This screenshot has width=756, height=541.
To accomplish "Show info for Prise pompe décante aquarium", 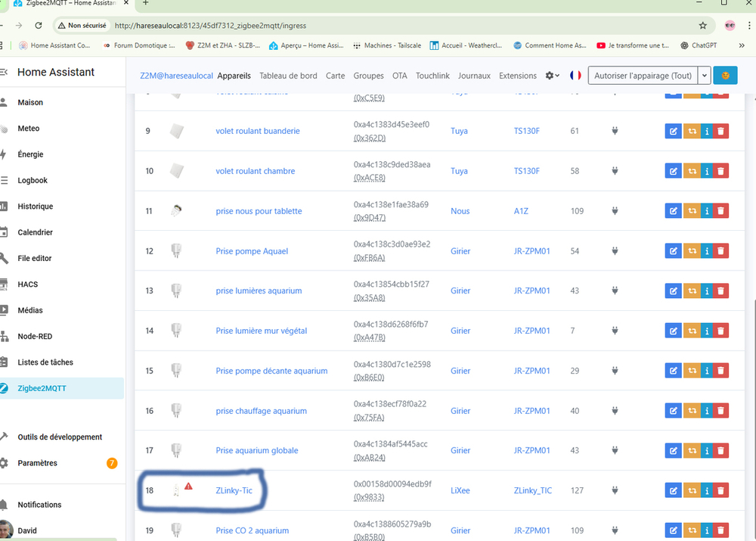I will click(x=707, y=371).
